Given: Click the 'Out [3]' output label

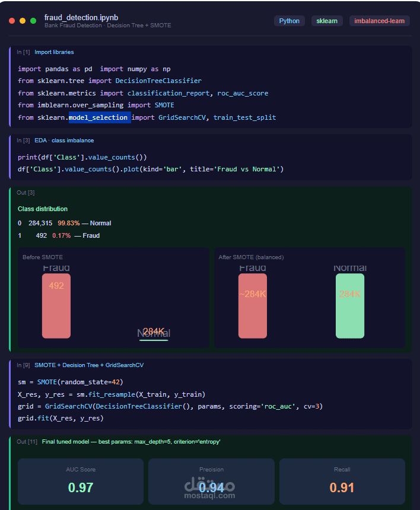Looking at the screenshot, I should [26, 193].
